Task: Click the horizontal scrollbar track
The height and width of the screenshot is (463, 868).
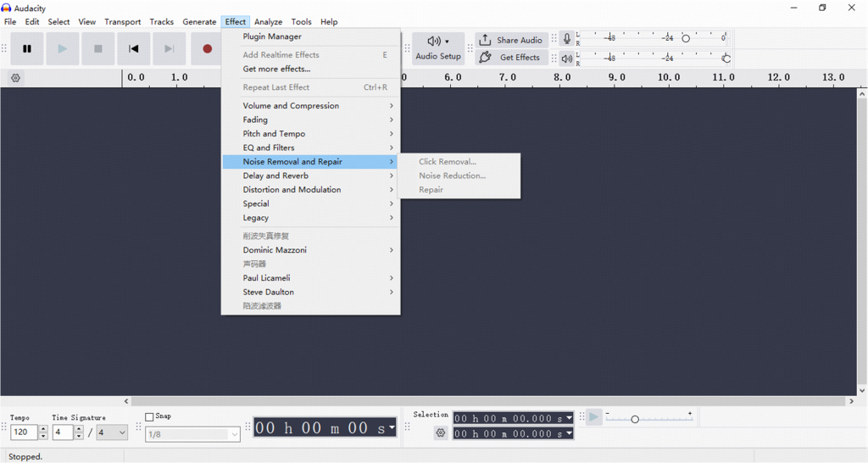Action: point(487,401)
